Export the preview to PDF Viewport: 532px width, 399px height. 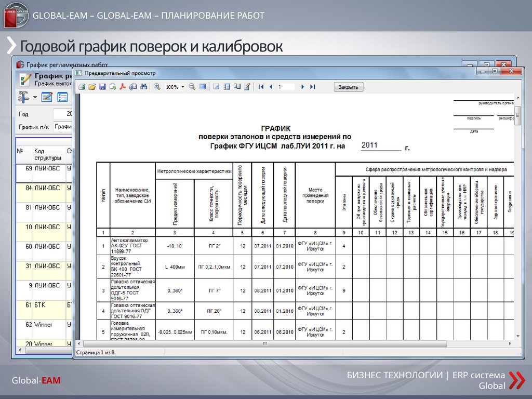pos(123,87)
